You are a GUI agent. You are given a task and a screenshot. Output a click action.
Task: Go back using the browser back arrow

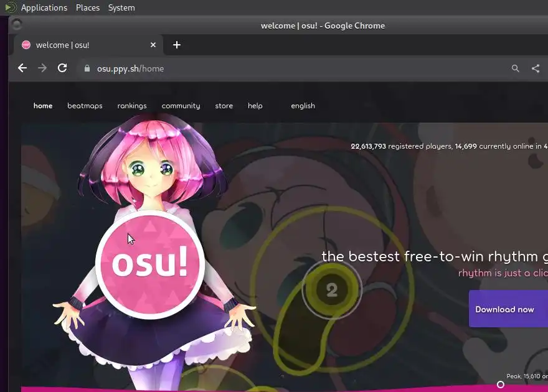tap(22, 68)
